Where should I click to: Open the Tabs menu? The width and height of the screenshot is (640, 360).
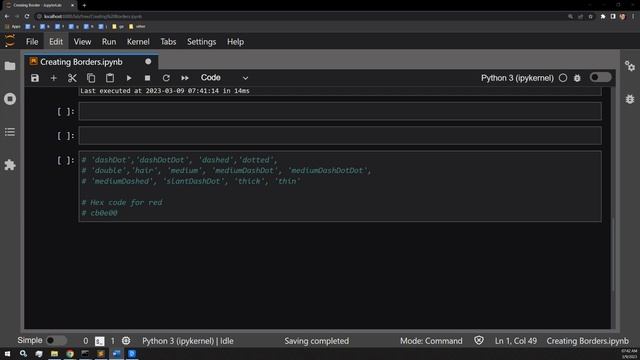click(168, 42)
